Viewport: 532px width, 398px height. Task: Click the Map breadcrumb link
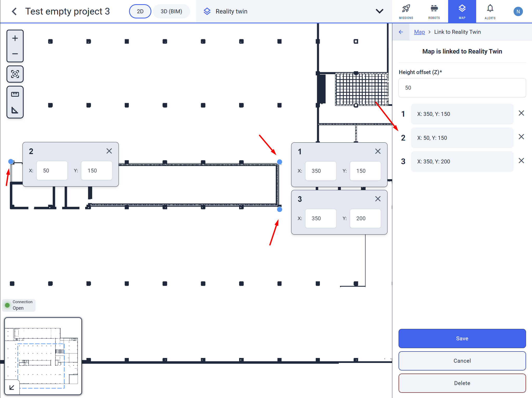tap(420, 32)
